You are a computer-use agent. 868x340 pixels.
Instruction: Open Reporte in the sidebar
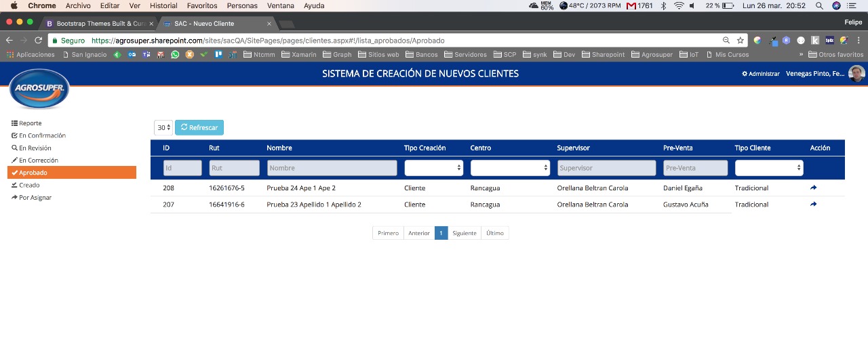click(30, 123)
